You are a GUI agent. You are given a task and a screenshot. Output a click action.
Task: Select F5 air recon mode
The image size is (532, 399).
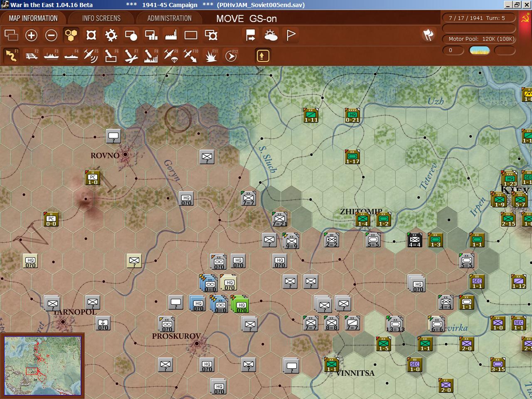click(91, 56)
